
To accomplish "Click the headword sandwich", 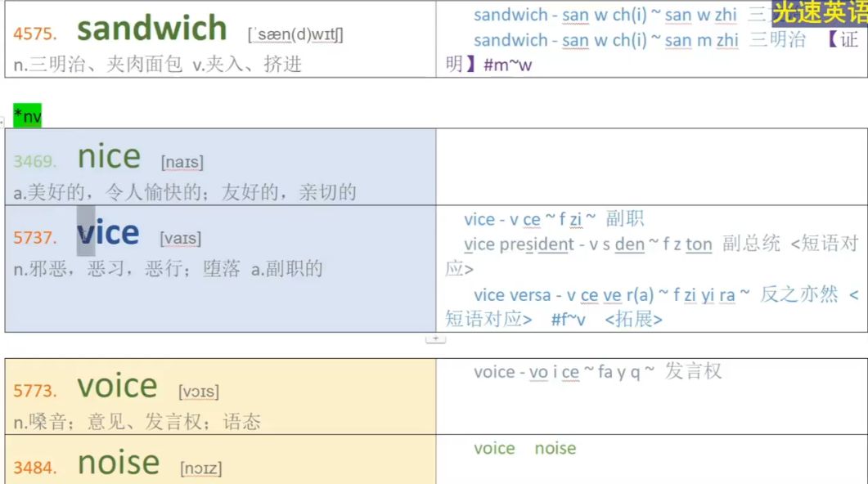I will pyautogui.click(x=151, y=29).
